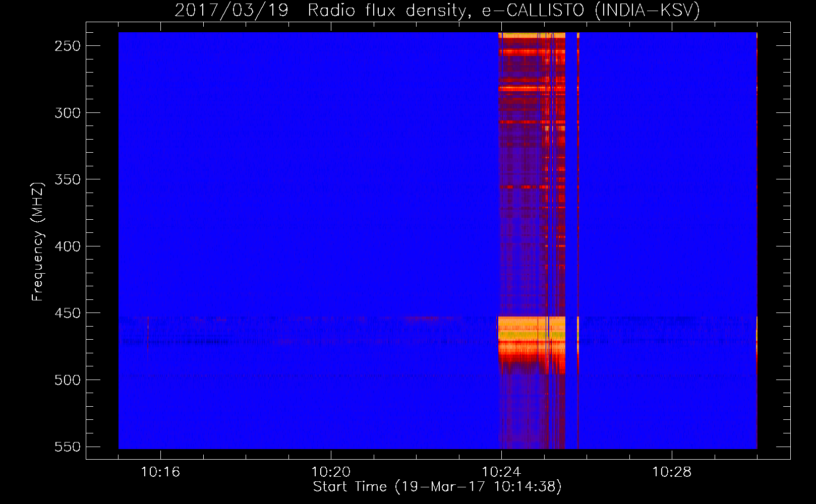The image size is (816, 504).
Task: Click the 300 frequency tick label
Action: coord(68,113)
